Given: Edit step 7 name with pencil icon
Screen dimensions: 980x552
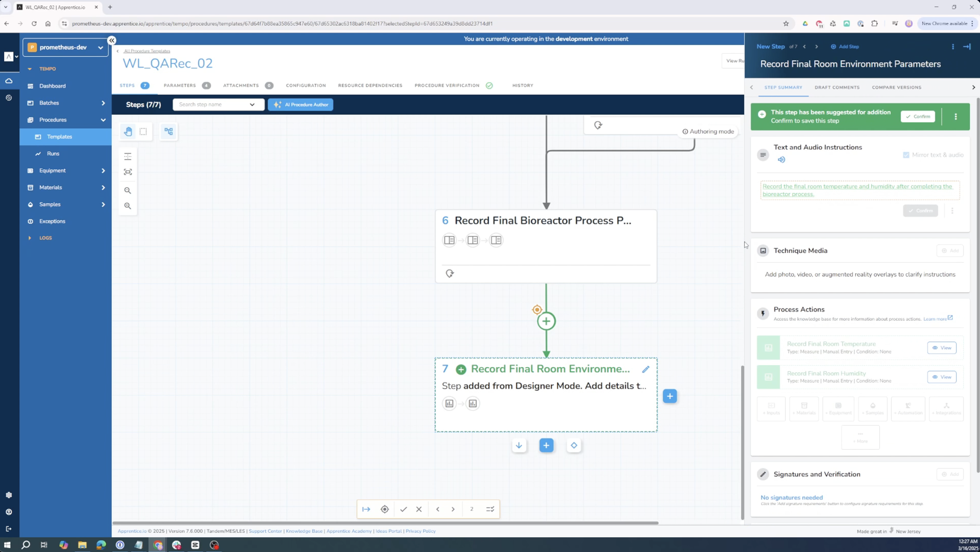Looking at the screenshot, I should tap(646, 369).
